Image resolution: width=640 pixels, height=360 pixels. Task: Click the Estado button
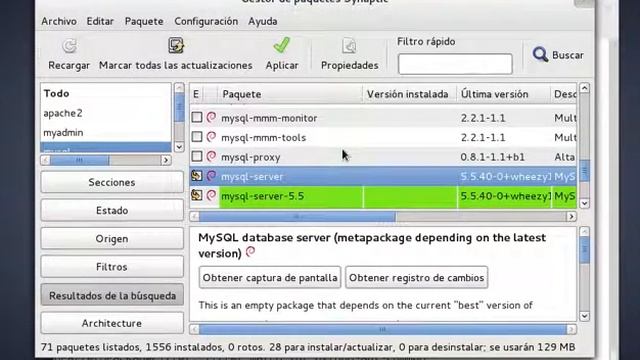[x=112, y=210]
